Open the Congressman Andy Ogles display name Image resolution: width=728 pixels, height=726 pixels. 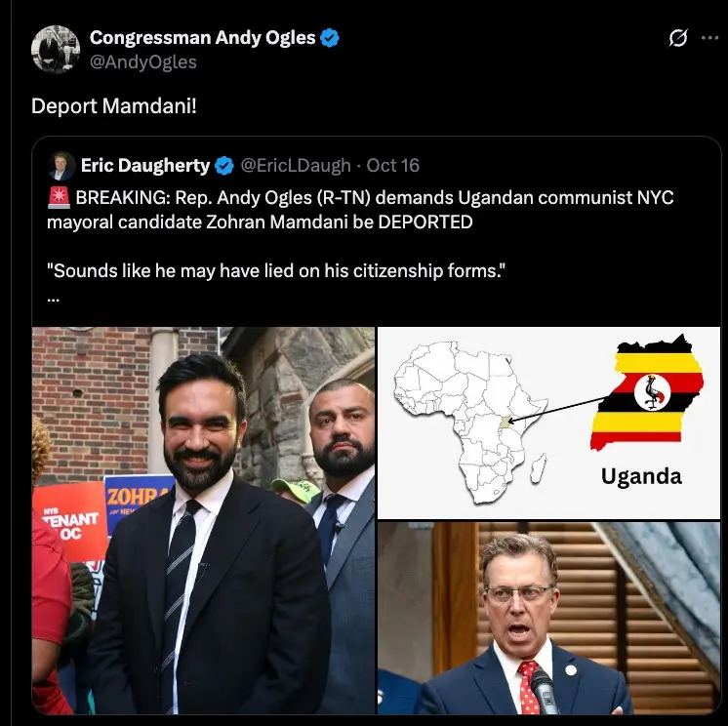click(202, 38)
